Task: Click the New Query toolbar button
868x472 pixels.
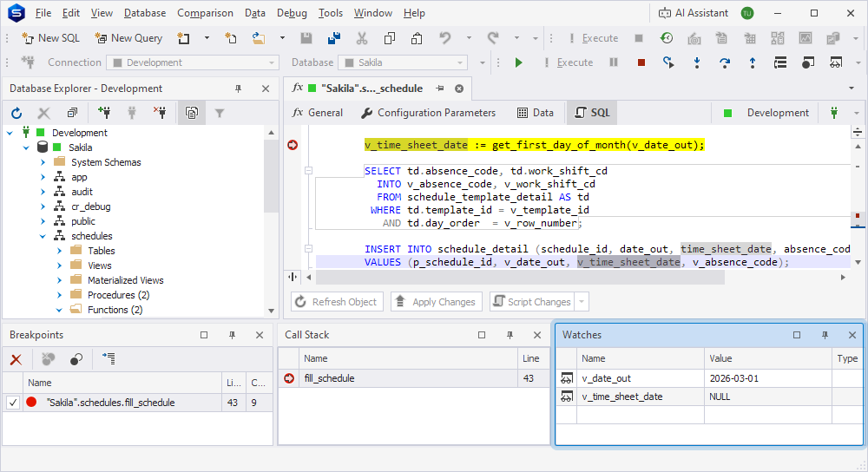Action: click(x=128, y=38)
